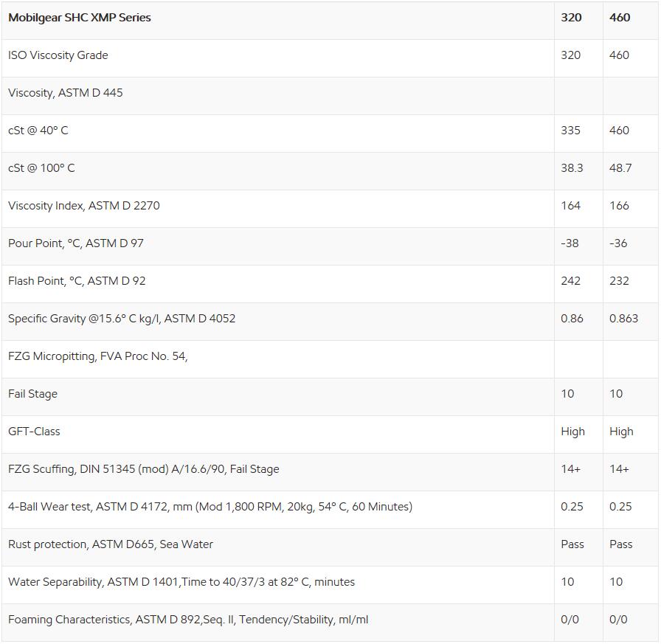Select the High GFT-Class value for 320
The width and height of the screenshot is (661, 644).
573,432
